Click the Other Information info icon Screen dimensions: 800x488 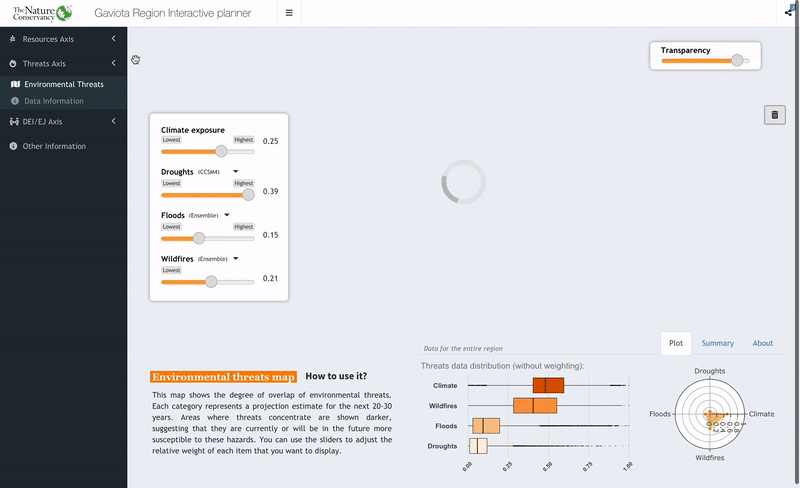[x=13, y=147]
